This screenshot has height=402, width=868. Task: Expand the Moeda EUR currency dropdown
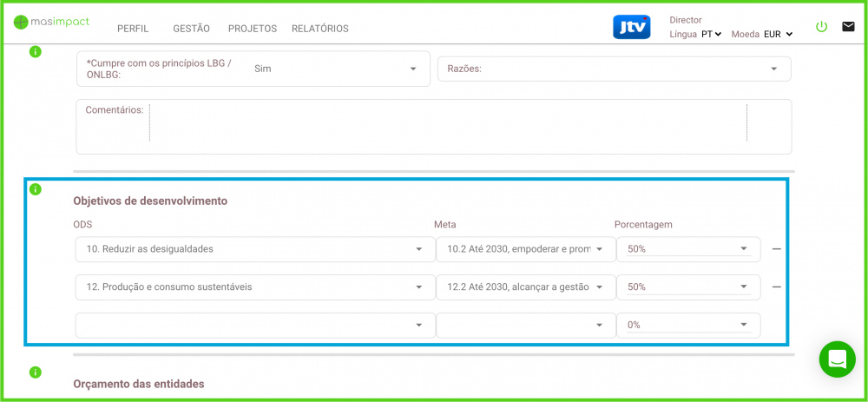[778, 35]
